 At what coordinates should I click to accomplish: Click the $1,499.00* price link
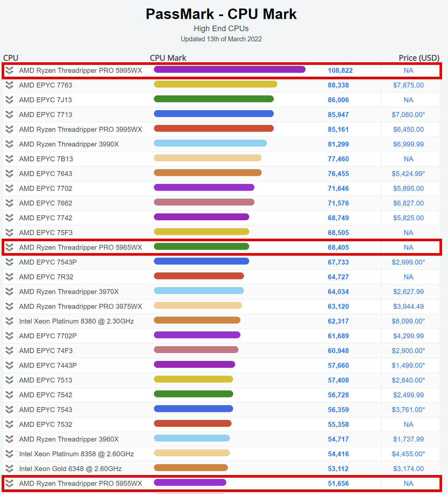(408, 366)
